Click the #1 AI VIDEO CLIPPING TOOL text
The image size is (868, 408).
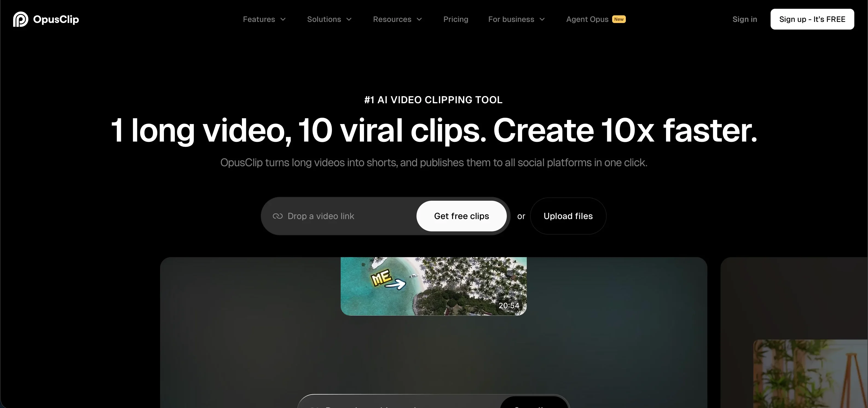click(x=433, y=100)
